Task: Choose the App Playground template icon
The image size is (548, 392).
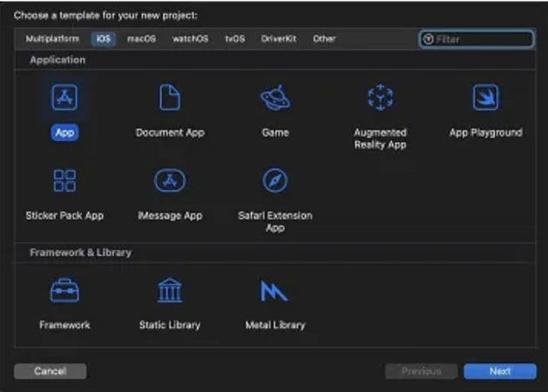Action: [x=485, y=98]
